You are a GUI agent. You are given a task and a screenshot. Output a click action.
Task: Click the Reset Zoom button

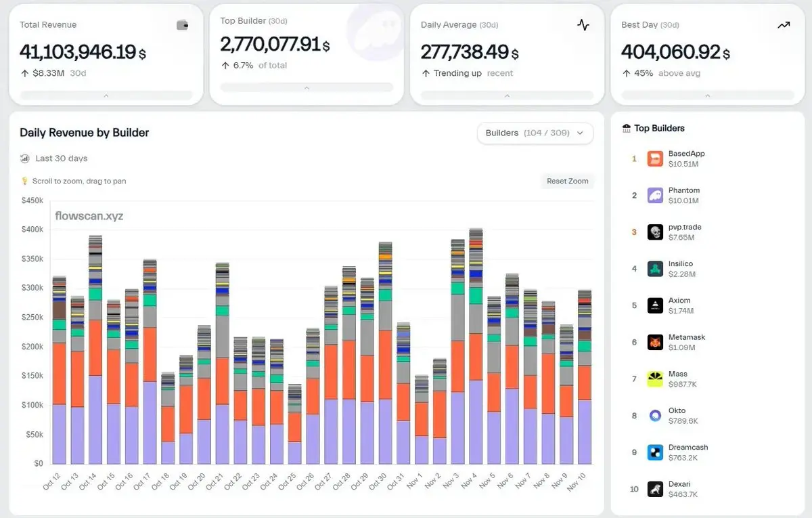(x=568, y=181)
